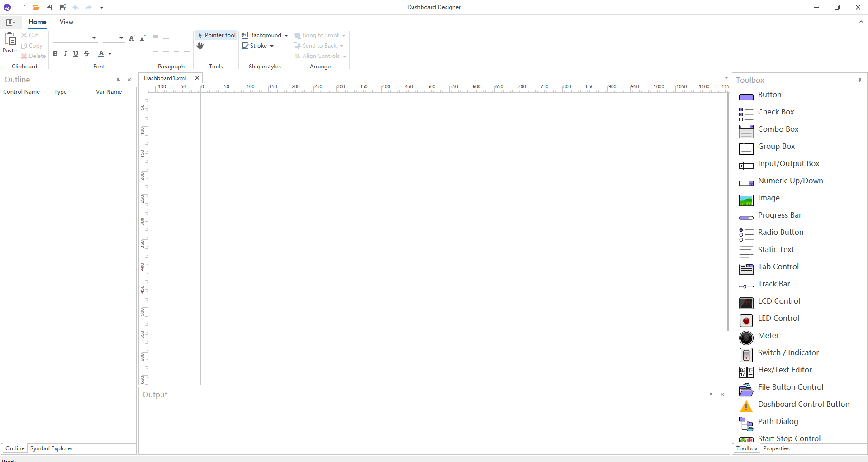
Task: Click the Save icon in title bar
Action: tap(49, 7)
